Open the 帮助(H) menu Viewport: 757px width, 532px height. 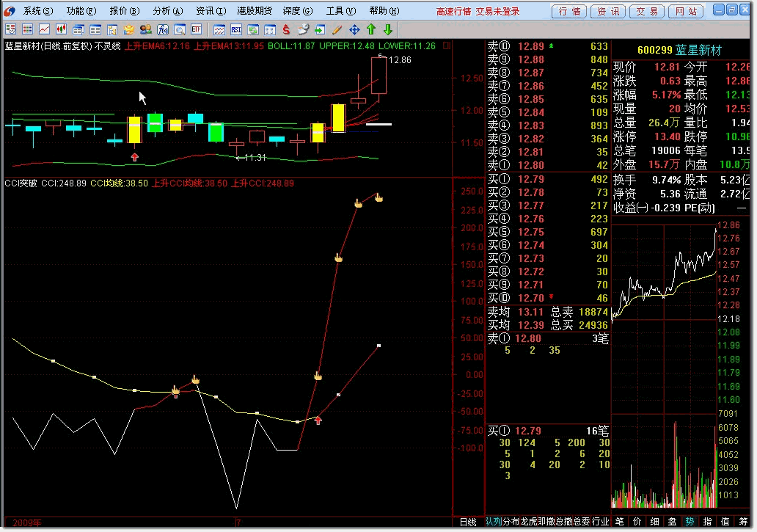click(x=384, y=10)
